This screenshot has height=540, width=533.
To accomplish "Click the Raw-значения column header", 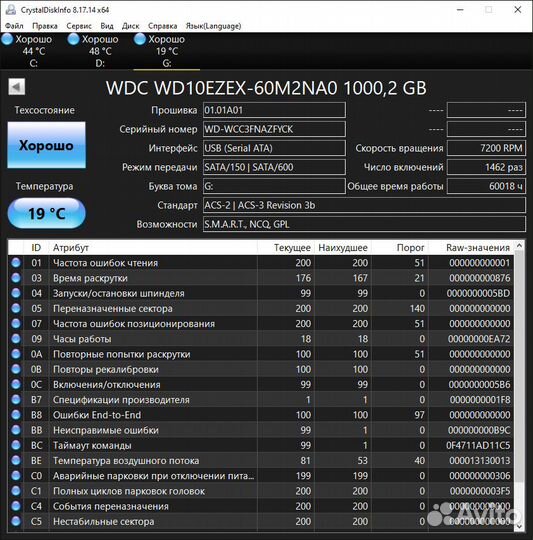I will click(x=471, y=248).
